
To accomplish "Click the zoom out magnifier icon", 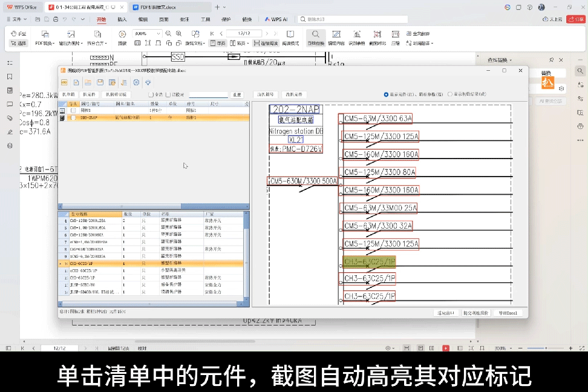I will (168, 34).
